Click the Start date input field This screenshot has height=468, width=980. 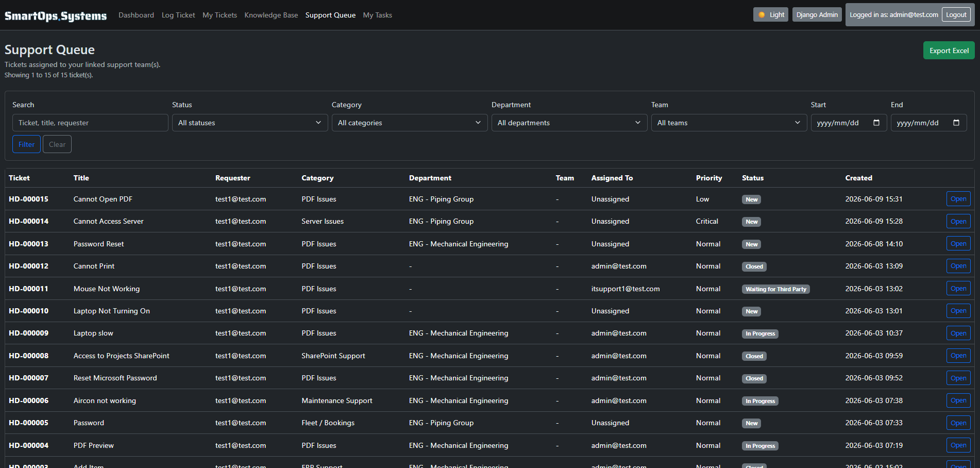849,123
